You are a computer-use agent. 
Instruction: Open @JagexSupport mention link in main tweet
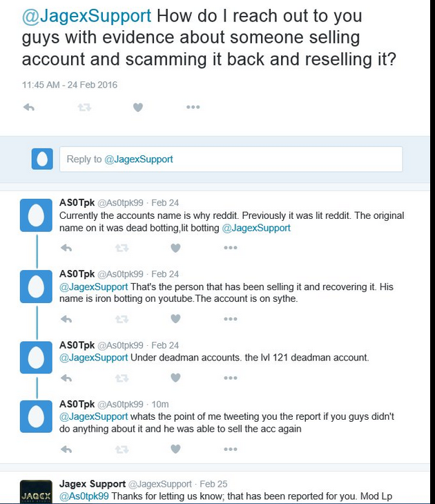(86, 16)
